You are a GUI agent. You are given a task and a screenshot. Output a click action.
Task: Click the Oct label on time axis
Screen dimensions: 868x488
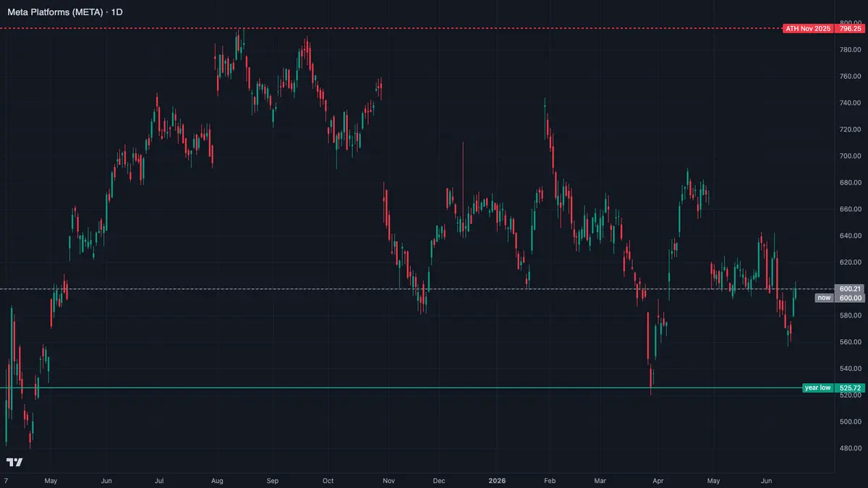[x=328, y=480]
